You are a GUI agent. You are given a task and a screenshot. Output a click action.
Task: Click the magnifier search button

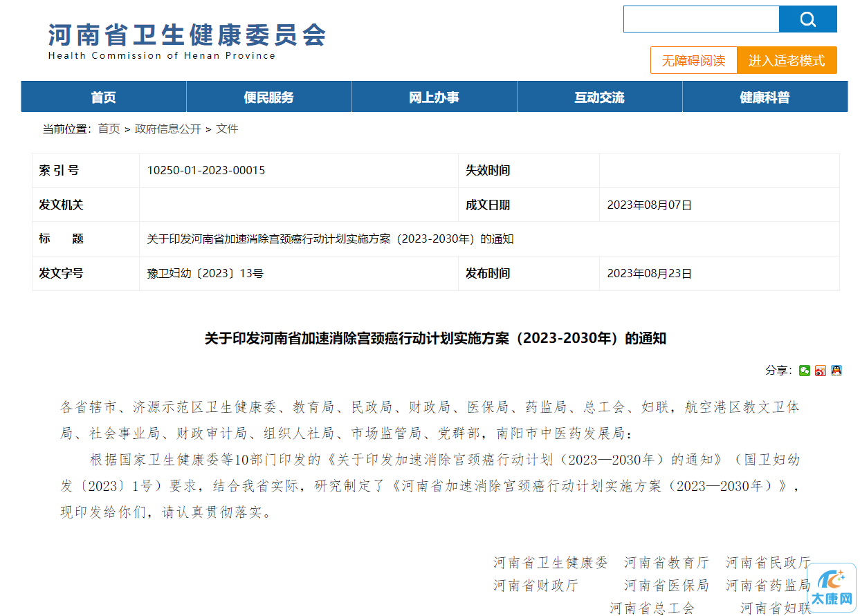pyautogui.click(x=807, y=19)
